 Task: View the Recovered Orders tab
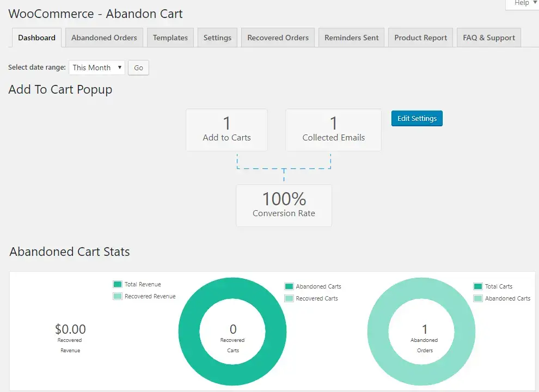278,38
